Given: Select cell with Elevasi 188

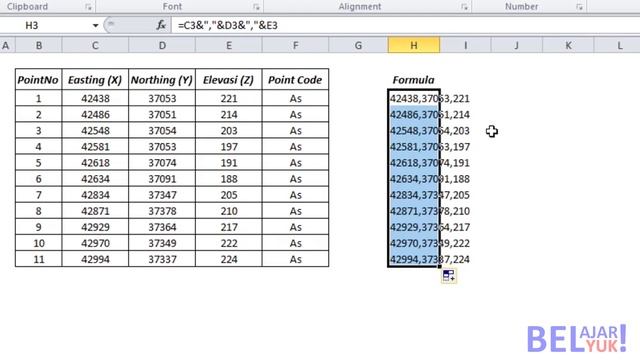Looking at the screenshot, I should [229, 179].
